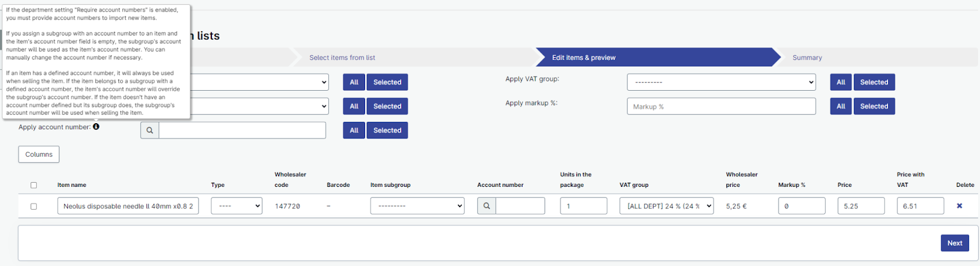Click the Next button
Viewport: 980px width, 266px height.
(x=954, y=243)
